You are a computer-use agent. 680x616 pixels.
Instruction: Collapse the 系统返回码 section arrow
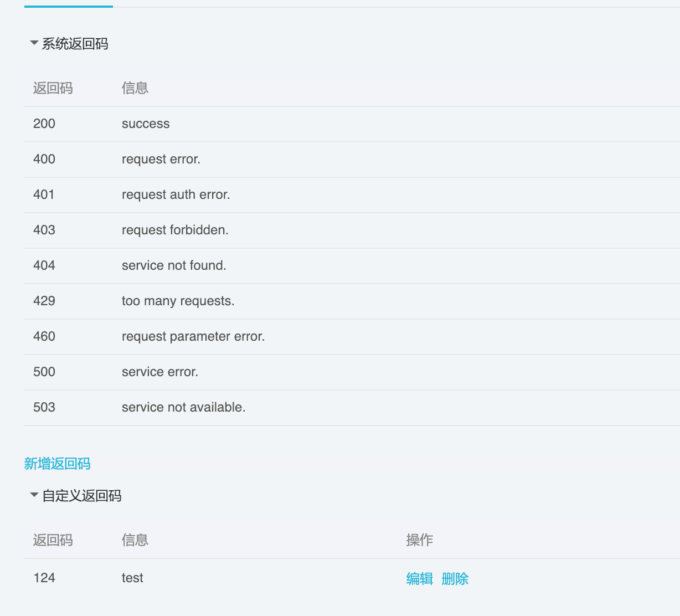pyautogui.click(x=34, y=43)
